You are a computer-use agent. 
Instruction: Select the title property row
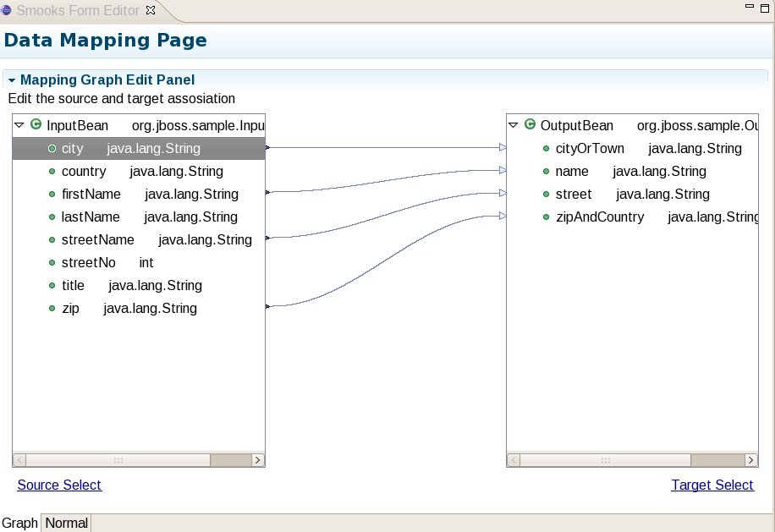pos(139,286)
